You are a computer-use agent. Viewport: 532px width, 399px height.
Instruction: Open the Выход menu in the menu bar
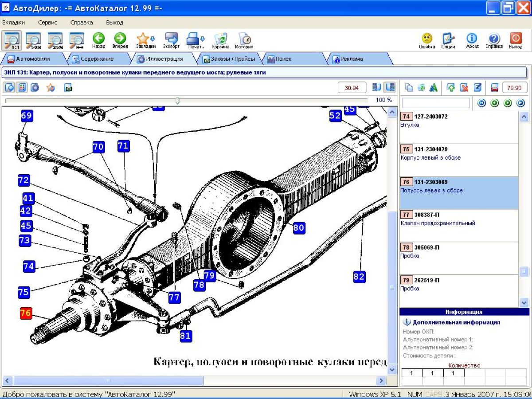pyautogui.click(x=115, y=22)
